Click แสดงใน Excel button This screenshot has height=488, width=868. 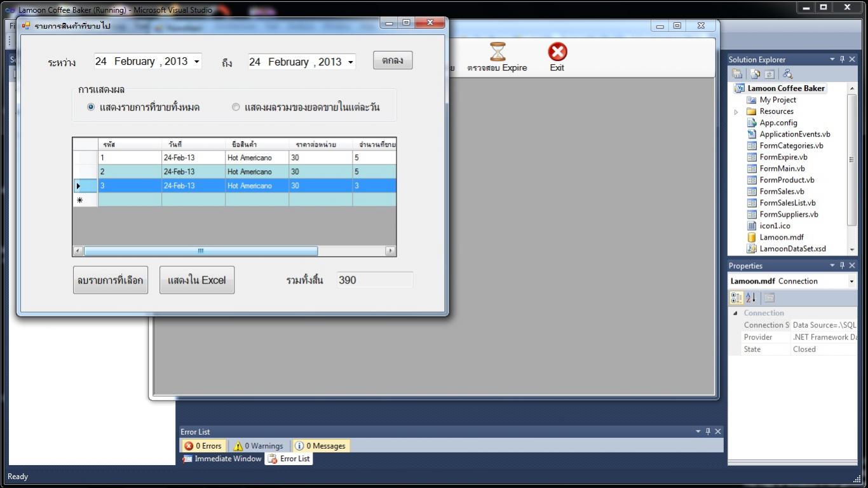[x=197, y=280]
